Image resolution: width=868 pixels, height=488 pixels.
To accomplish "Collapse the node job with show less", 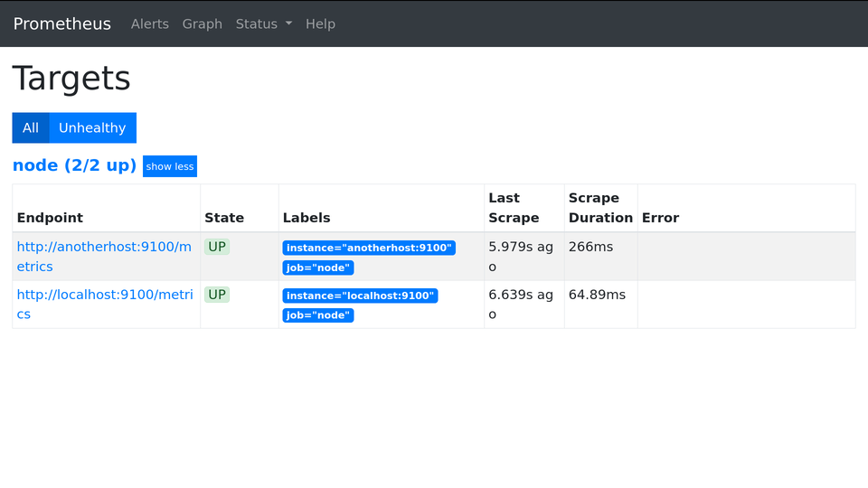I will [x=170, y=166].
